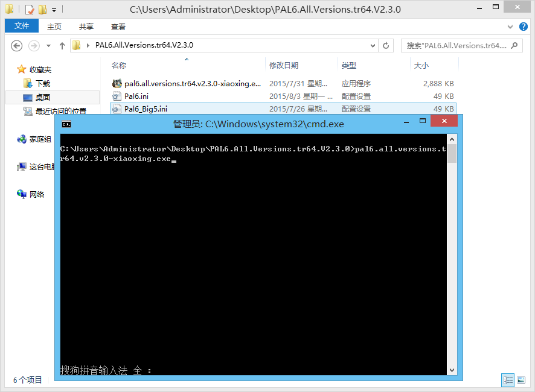This screenshot has height=392, width=535.
Task: Focus the PAL6 folder search box
Action: [461, 45]
